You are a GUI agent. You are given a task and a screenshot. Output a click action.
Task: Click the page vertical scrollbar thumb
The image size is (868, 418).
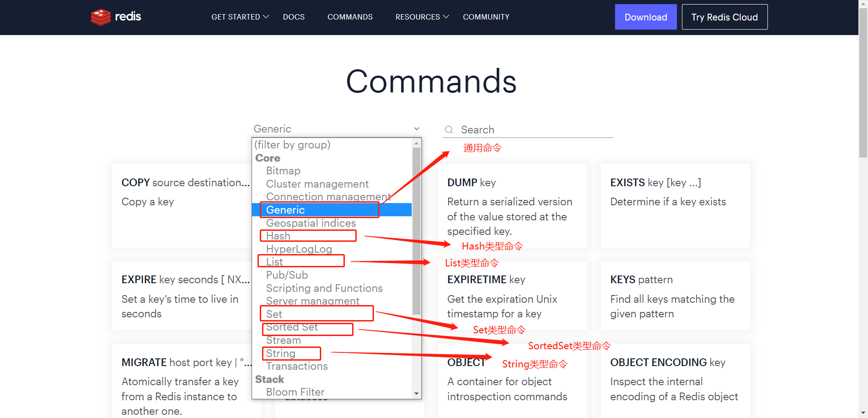pos(863,83)
